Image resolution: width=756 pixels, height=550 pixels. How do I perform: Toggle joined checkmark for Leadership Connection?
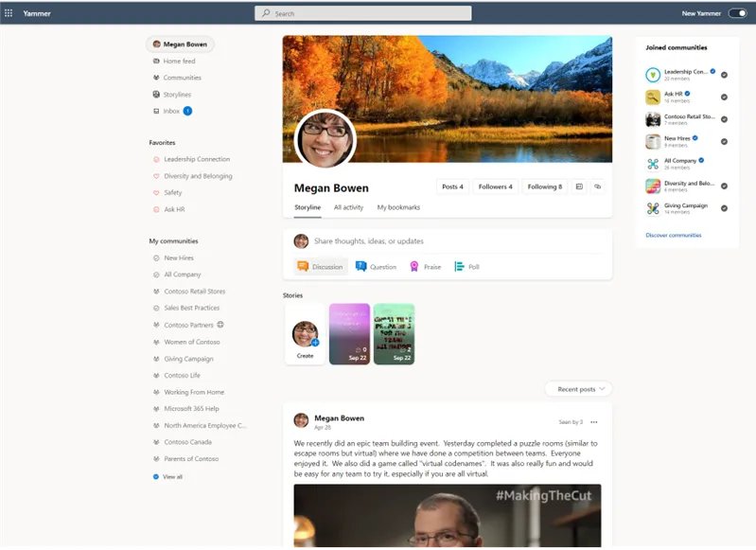click(x=724, y=75)
